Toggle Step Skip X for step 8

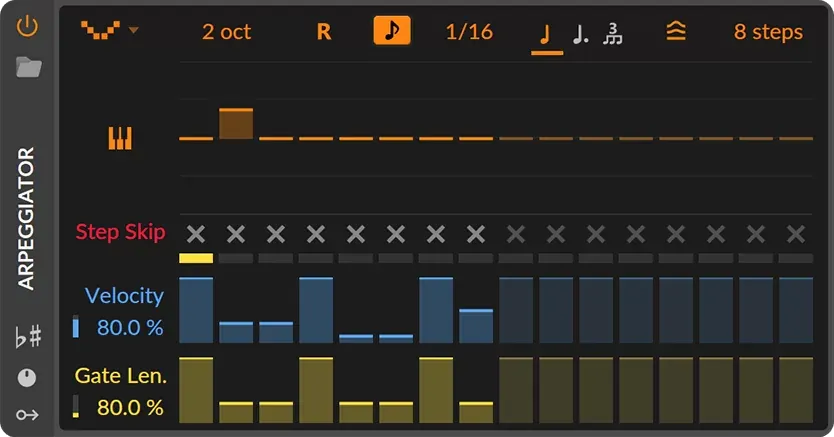476,234
